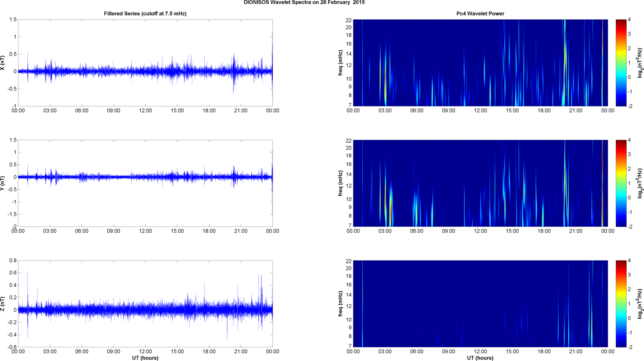Click inside the Z component wavelet spectrogram

coord(480,304)
